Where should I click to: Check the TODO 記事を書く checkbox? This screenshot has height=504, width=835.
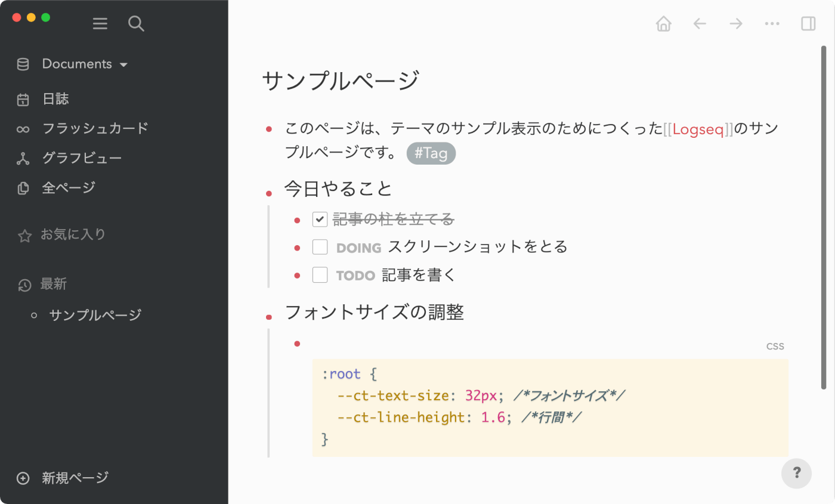[320, 274]
